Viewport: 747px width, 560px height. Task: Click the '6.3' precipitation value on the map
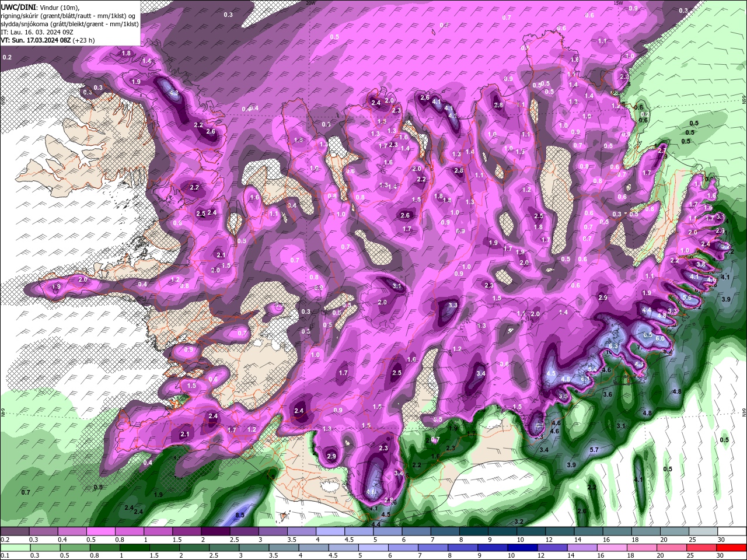coord(613,346)
